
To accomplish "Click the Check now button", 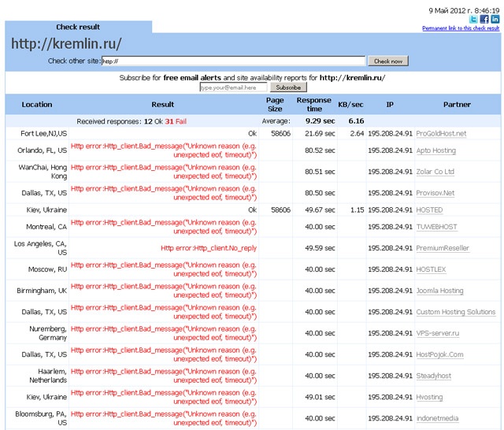I will pos(388,61).
